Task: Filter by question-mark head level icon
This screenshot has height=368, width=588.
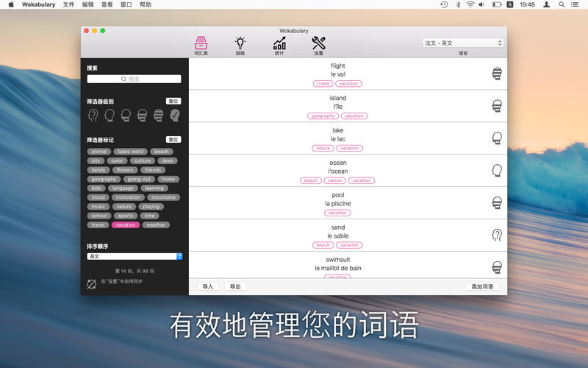Action: pyautogui.click(x=93, y=116)
